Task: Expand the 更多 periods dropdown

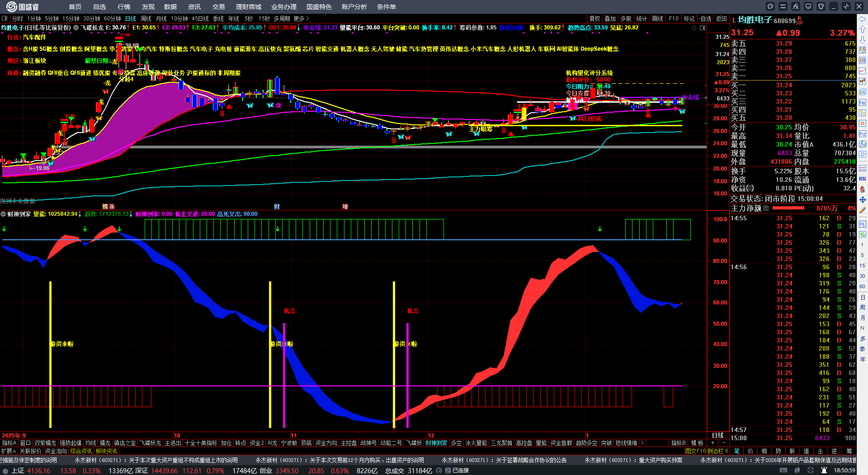Action: point(301,19)
